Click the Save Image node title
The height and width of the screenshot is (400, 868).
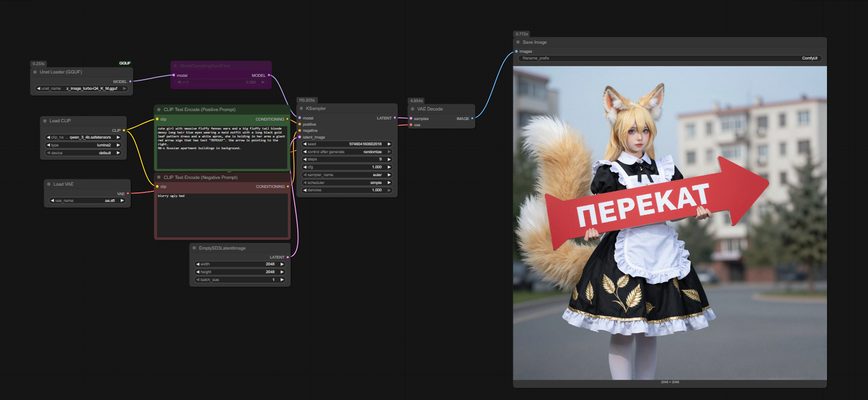pos(535,42)
